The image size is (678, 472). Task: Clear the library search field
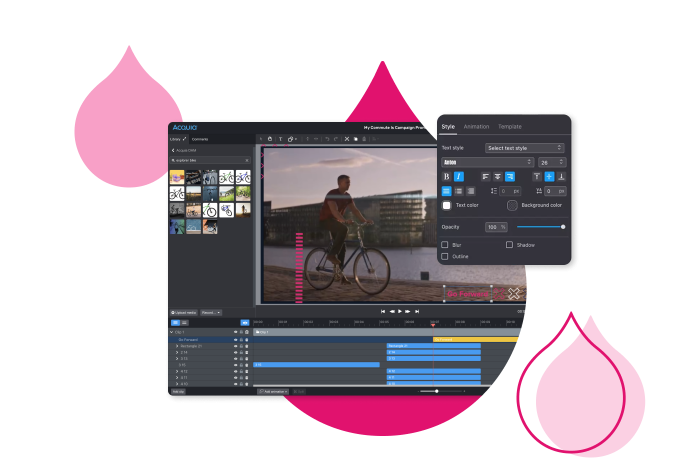click(247, 160)
